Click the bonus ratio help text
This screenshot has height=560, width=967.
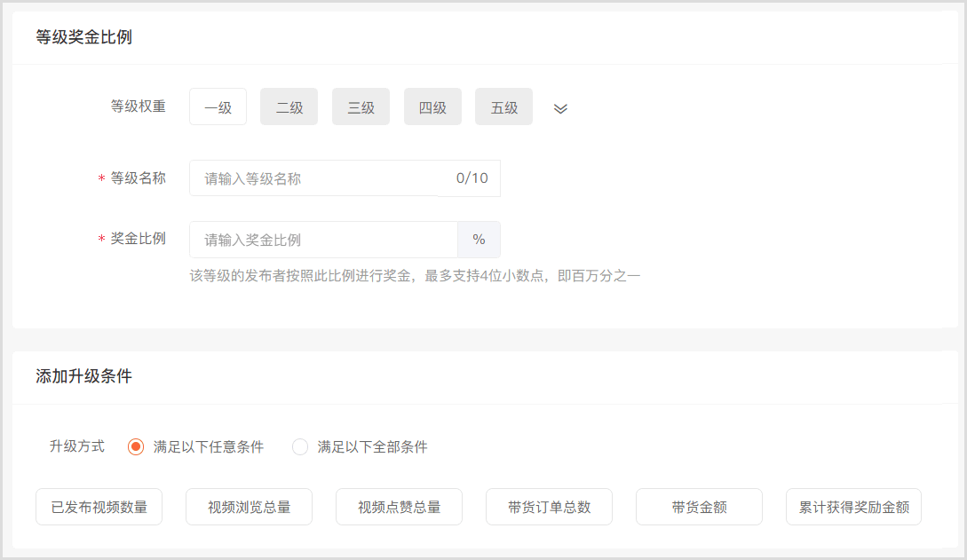[415, 276]
